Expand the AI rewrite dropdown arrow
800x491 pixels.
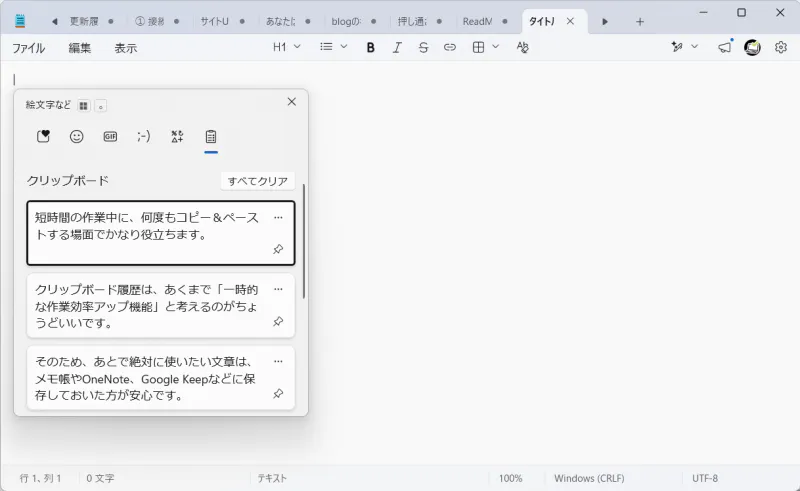[x=694, y=47]
